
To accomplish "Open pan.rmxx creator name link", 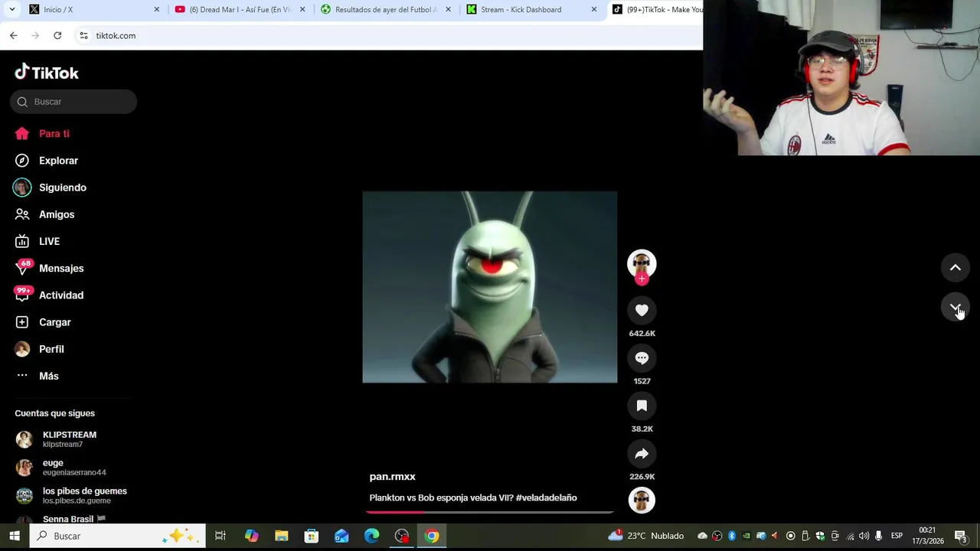I will [x=392, y=476].
